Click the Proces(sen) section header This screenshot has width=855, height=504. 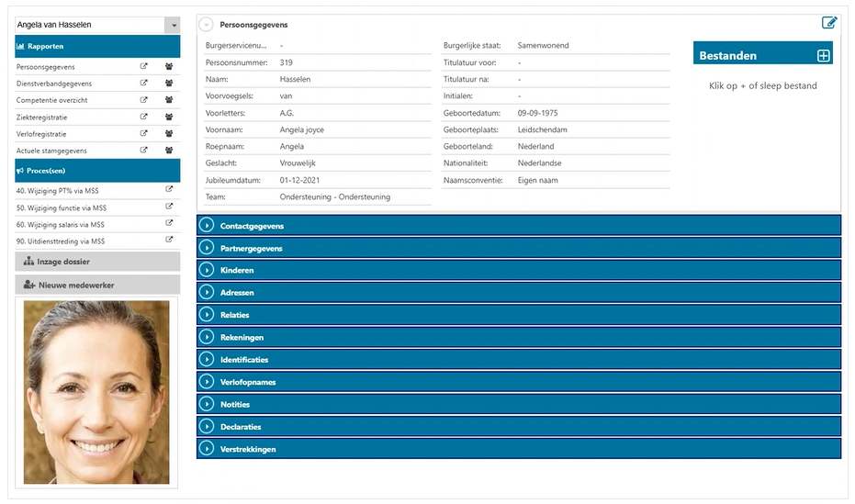(97, 171)
